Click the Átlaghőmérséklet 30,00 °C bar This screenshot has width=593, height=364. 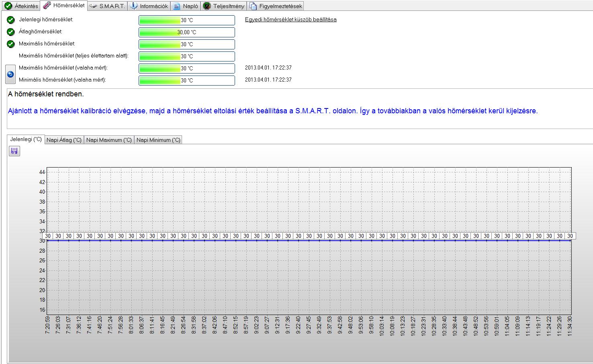pos(187,32)
